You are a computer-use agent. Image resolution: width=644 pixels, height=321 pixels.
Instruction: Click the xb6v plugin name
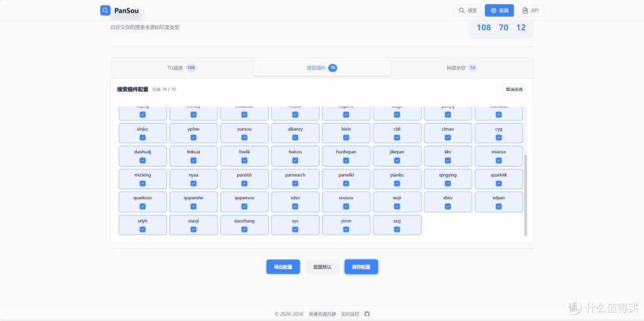coord(448,197)
